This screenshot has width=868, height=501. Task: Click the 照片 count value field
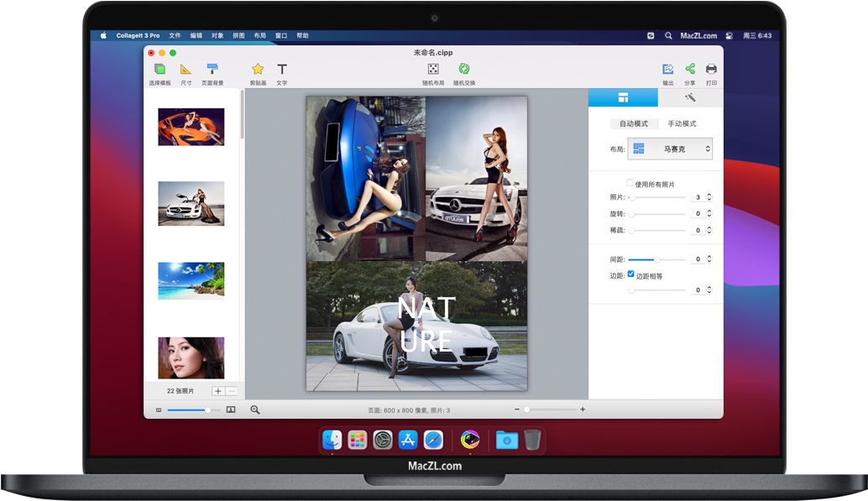(698, 197)
